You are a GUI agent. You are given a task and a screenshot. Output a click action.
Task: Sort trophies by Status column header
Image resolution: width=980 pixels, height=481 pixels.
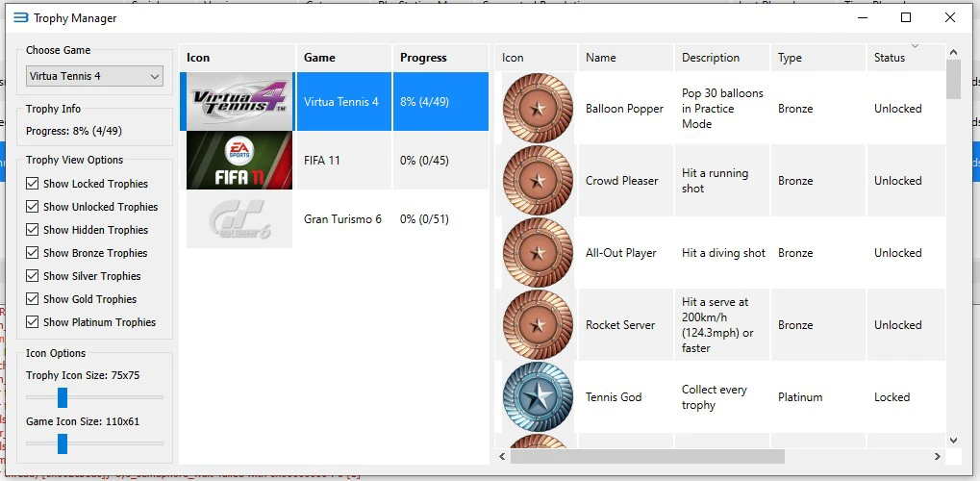[x=906, y=58]
